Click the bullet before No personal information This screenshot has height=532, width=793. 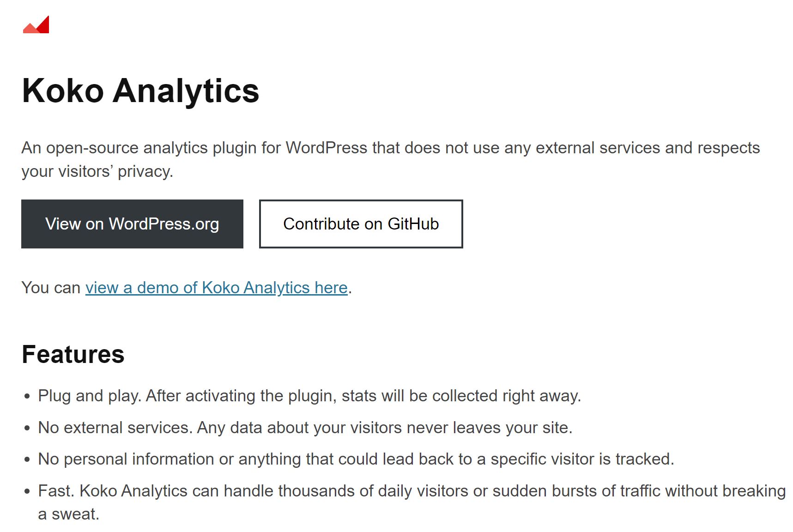coord(27,459)
